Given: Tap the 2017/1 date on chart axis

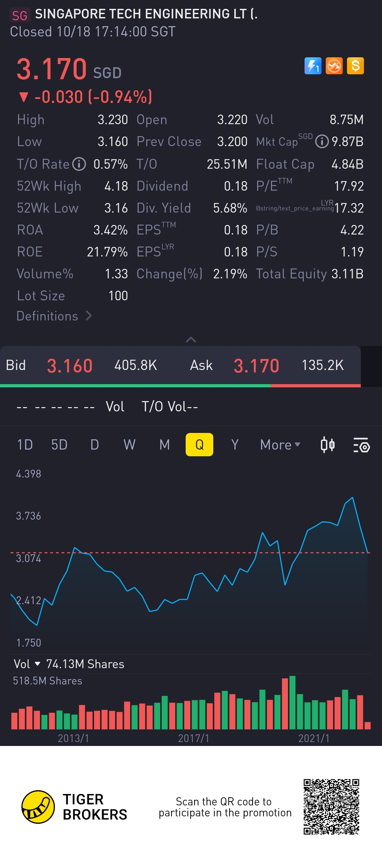Looking at the screenshot, I should pyautogui.click(x=193, y=738).
